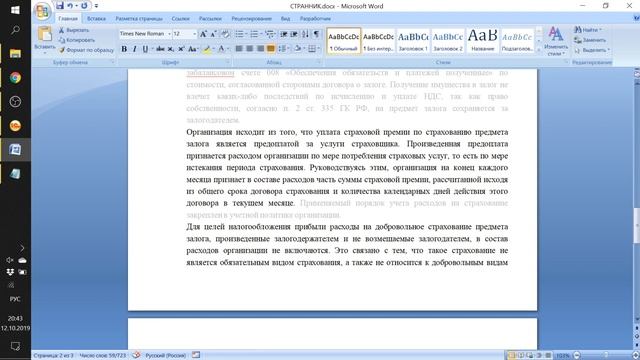Switch to the Ссылки tab
The width and height of the screenshot is (640, 360).
point(180,19)
